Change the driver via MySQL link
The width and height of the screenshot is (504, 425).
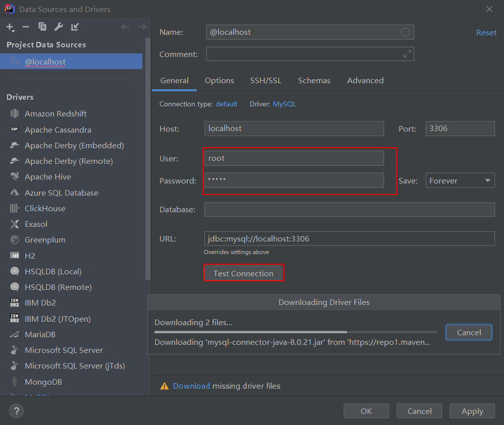click(x=285, y=104)
